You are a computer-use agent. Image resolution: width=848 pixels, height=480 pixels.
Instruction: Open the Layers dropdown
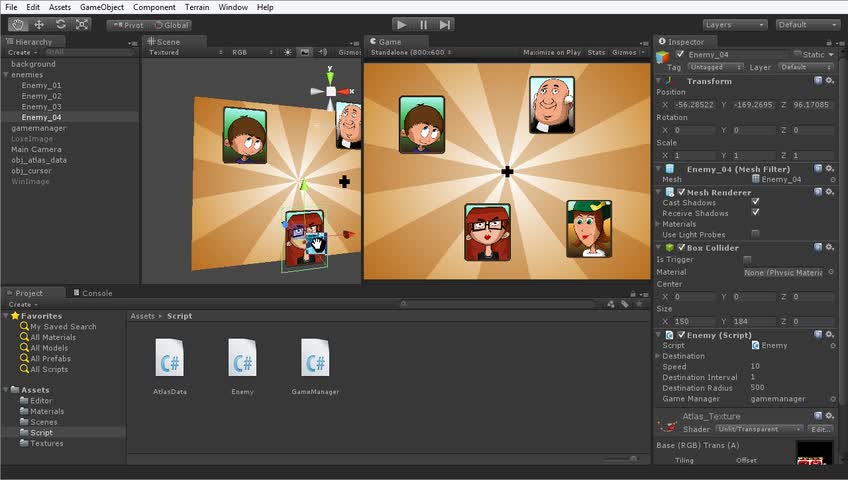pyautogui.click(x=733, y=24)
